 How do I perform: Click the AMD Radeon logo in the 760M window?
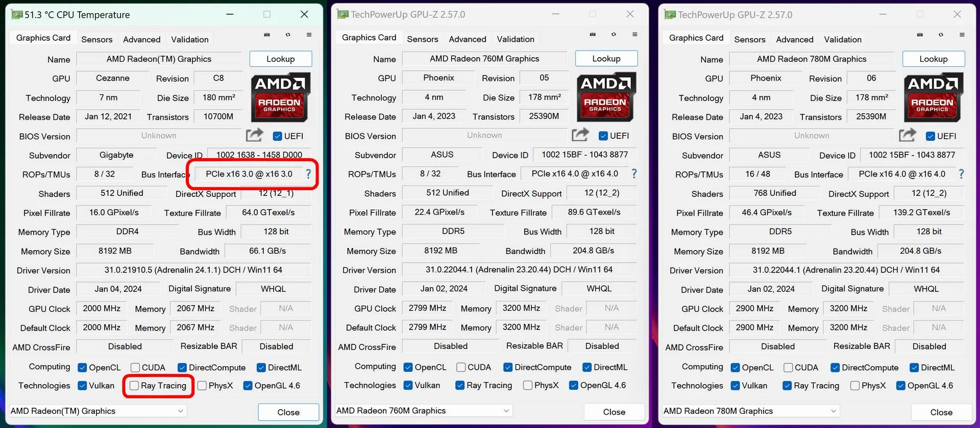coord(605,97)
